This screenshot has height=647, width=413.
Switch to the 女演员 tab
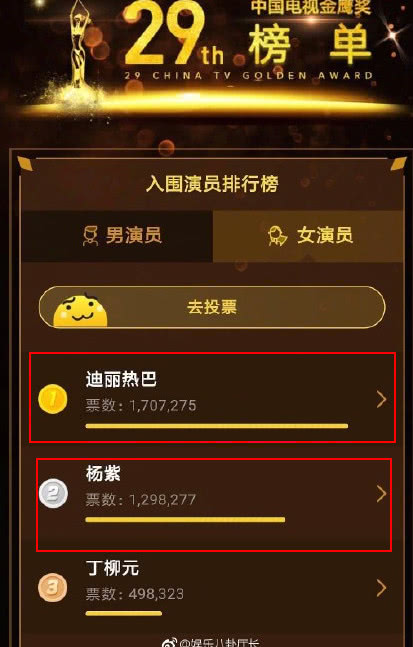(308, 236)
